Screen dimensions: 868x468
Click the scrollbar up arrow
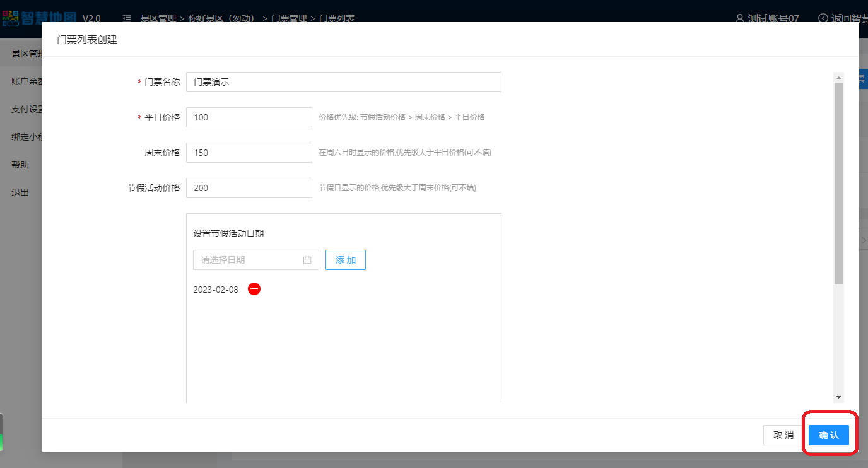click(838, 78)
